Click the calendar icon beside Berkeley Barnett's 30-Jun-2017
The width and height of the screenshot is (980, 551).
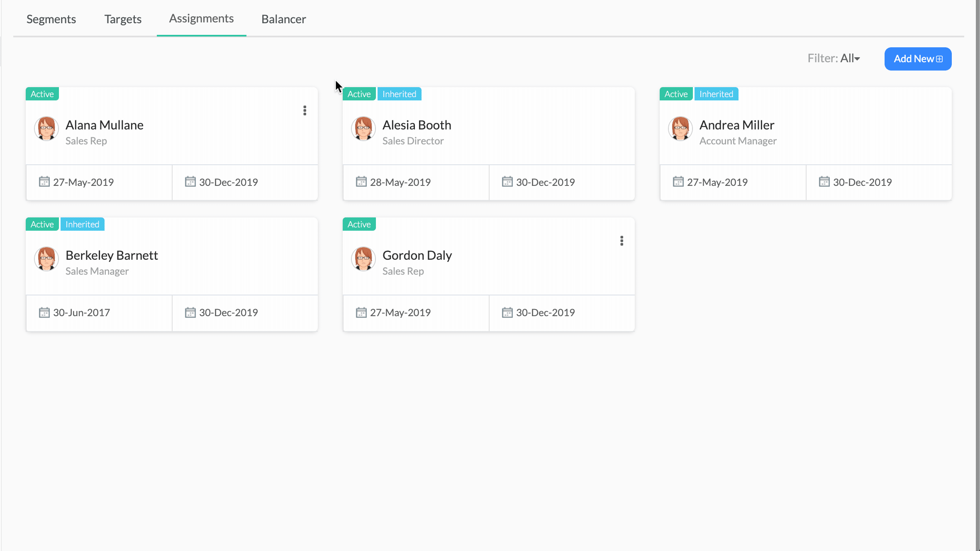pyautogui.click(x=44, y=312)
